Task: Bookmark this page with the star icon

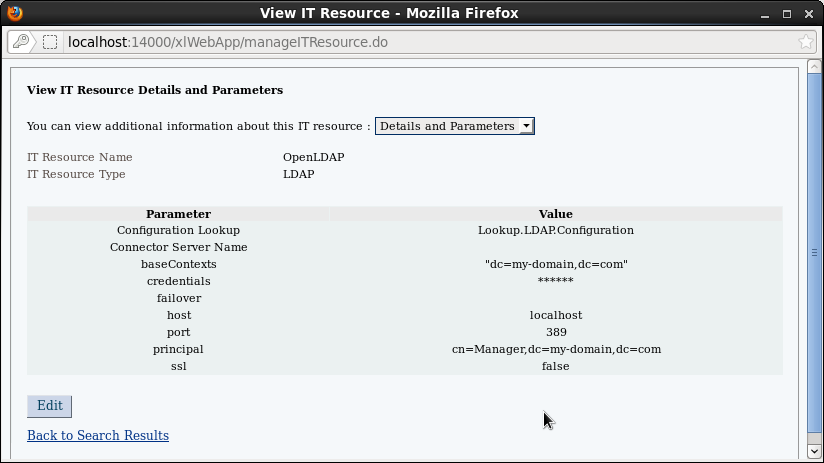Action: (x=806, y=42)
